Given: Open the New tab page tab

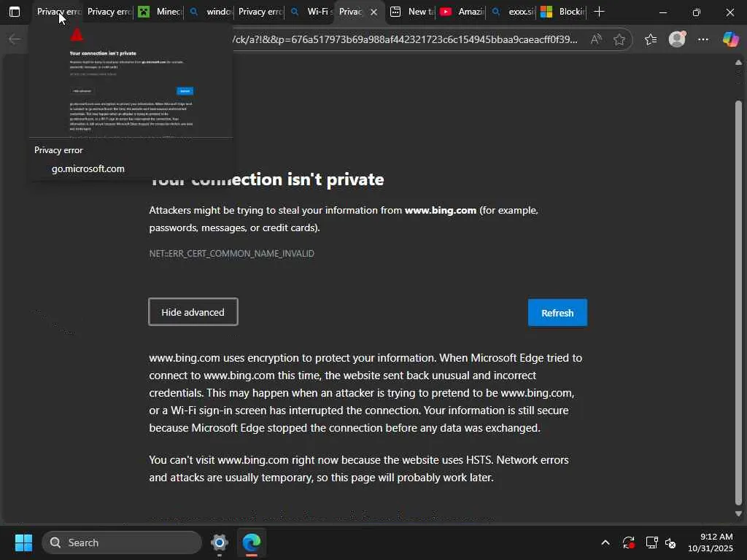Looking at the screenshot, I should (412, 12).
